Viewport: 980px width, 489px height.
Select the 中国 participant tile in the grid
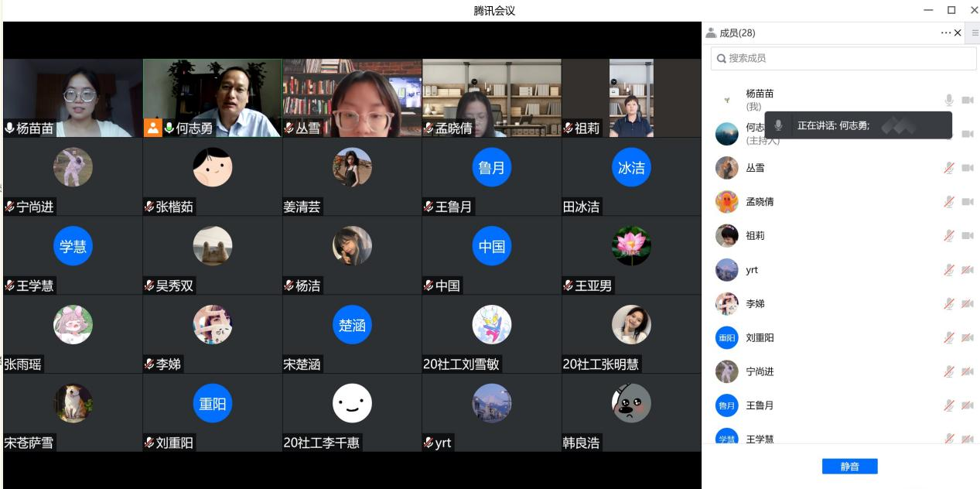[x=491, y=255]
